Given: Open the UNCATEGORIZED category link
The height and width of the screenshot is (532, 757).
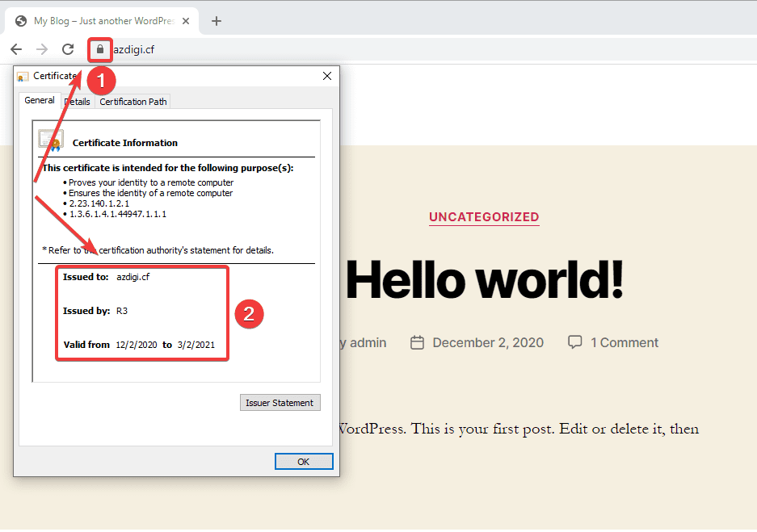Looking at the screenshot, I should point(483,217).
